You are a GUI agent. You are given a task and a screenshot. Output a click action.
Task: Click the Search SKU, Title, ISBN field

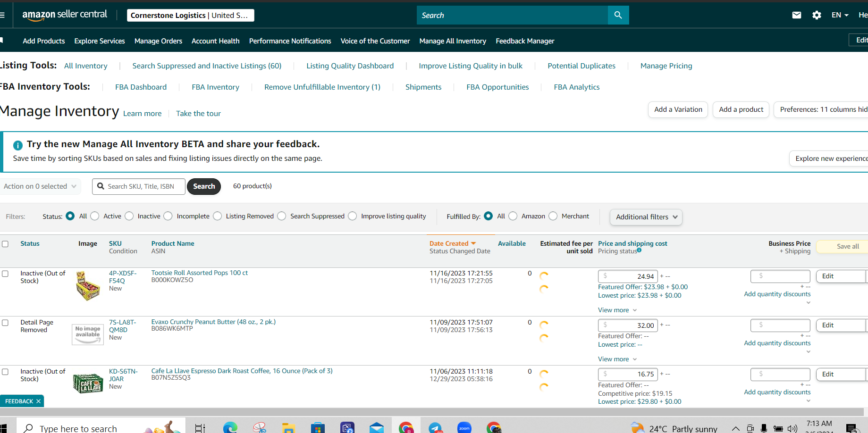coord(139,186)
